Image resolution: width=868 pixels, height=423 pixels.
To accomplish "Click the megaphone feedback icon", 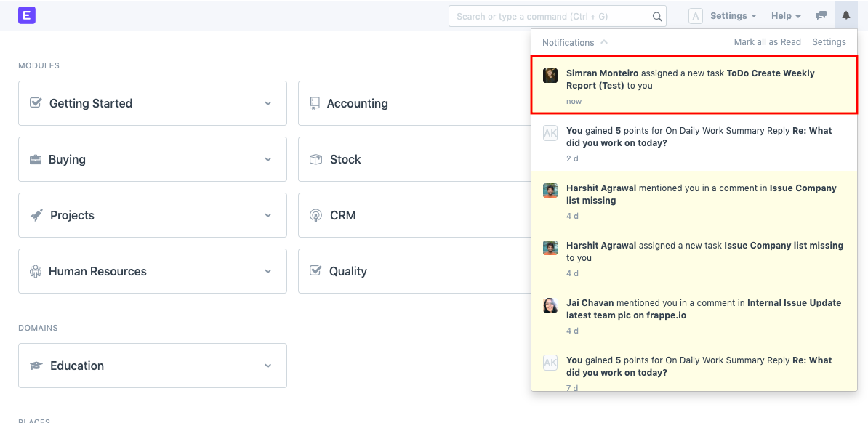I will point(821,15).
